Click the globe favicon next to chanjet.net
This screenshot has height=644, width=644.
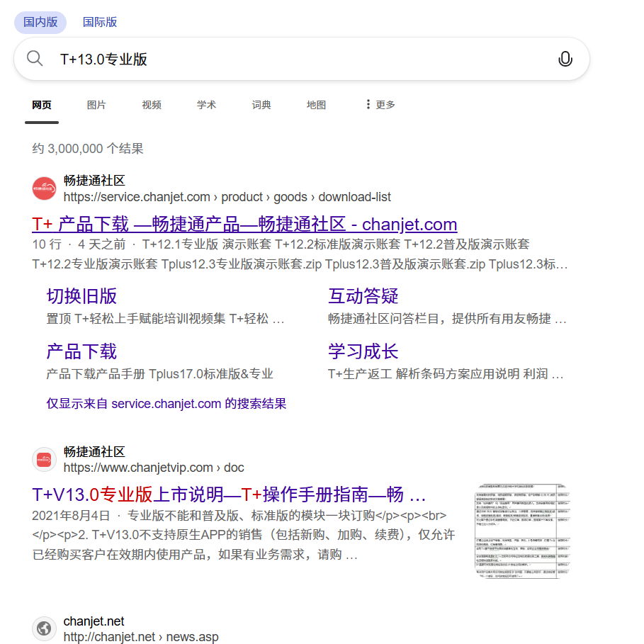(43, 628)
